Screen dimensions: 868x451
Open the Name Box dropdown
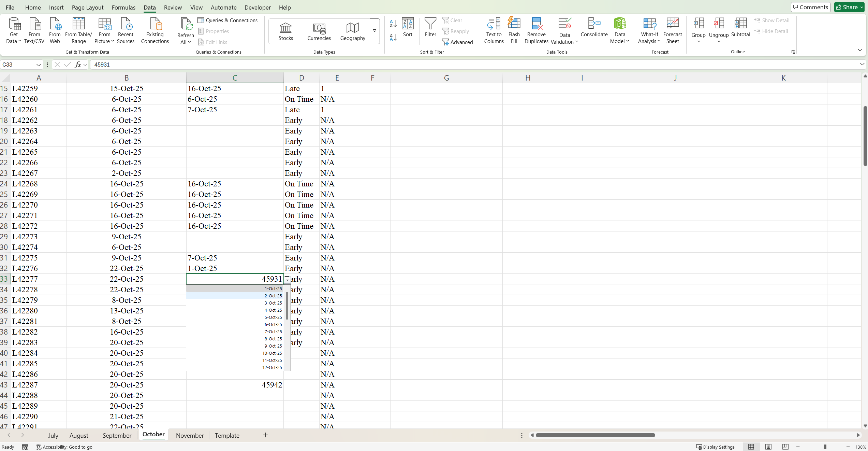(39, 65)
